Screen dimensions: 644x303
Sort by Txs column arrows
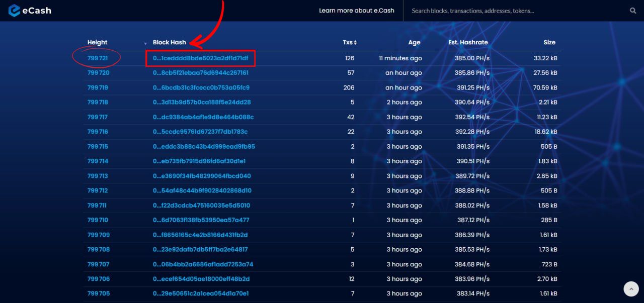pos(355,43)
